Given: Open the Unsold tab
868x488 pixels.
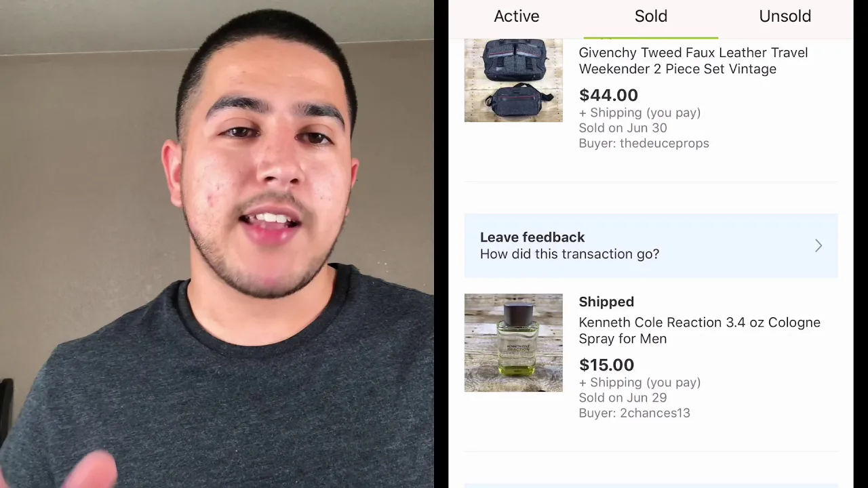Looking at the screenshot, I should 785,16.
